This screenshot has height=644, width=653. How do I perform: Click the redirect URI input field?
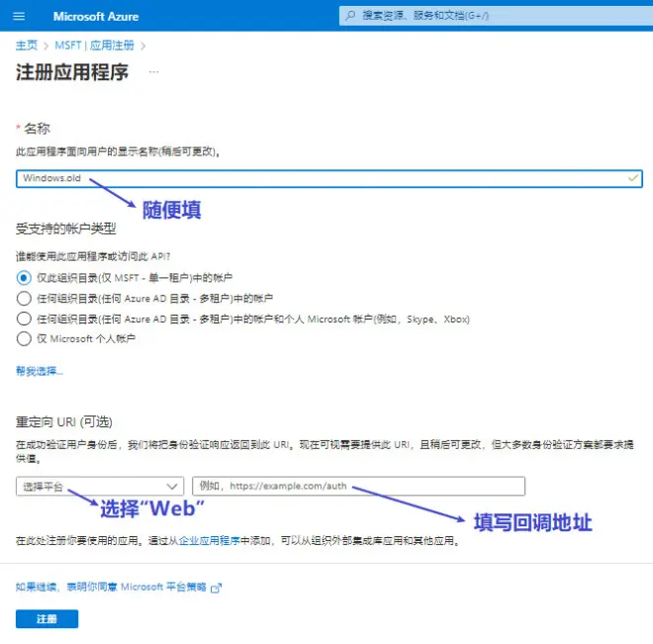pos(358,487)
